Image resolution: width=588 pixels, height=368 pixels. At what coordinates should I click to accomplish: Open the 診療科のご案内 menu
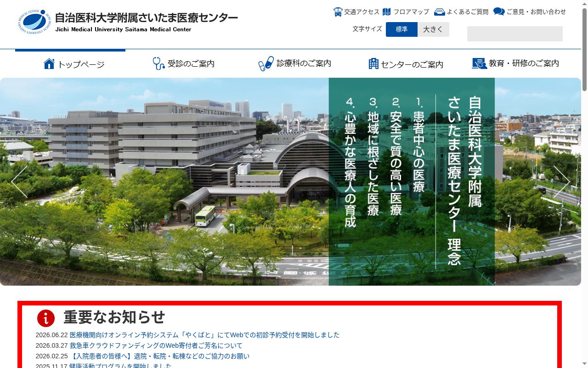[x=294, y=63]
